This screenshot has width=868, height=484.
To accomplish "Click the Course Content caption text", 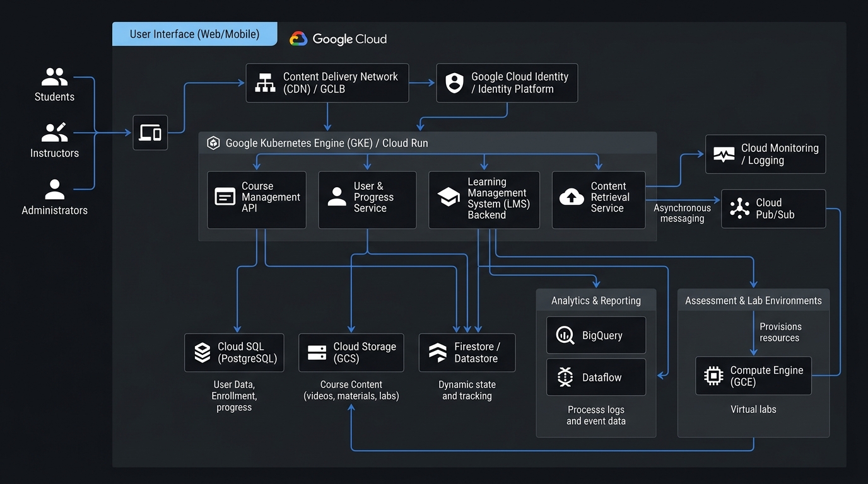I will tap(351, 390).
